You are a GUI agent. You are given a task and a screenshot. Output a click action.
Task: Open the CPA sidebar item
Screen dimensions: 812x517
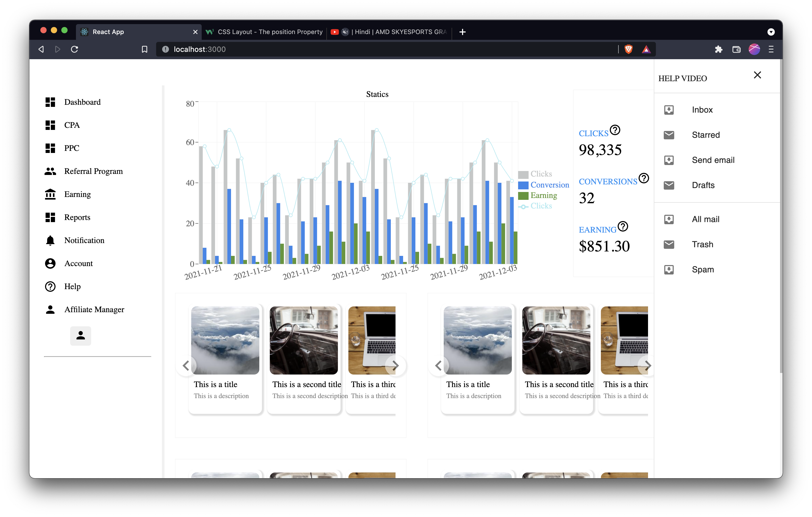pos(62,125)
